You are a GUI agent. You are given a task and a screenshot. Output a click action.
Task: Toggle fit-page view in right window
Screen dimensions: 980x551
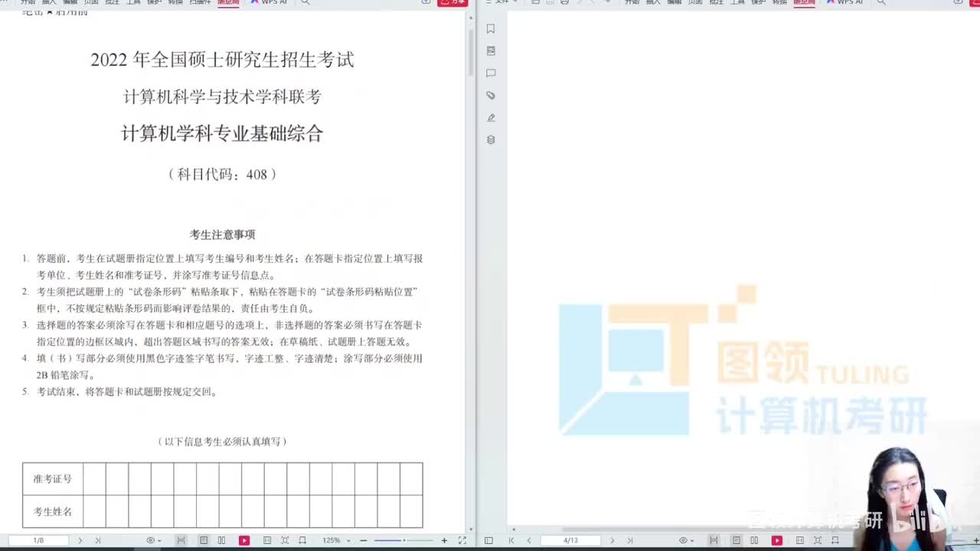point(817,540)
